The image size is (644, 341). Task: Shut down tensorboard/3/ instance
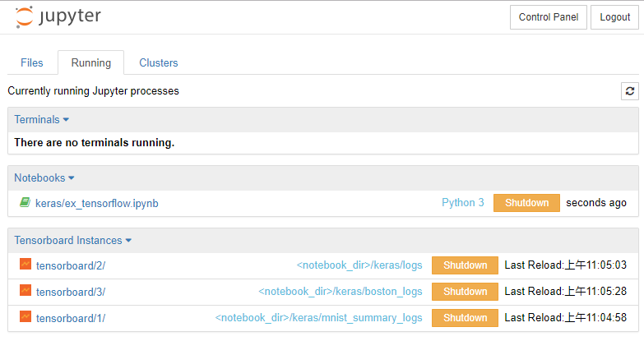[x=465, y=292]
